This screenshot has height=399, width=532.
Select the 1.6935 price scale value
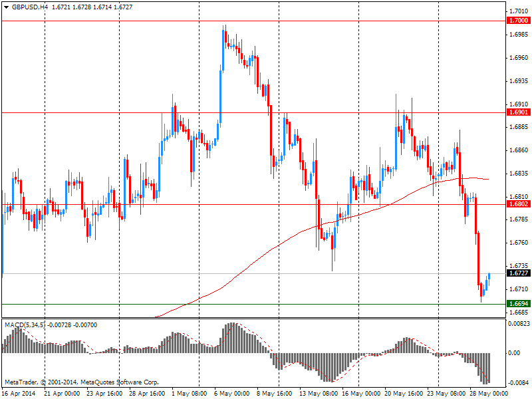pyautogui.click(x=519, y=80)
